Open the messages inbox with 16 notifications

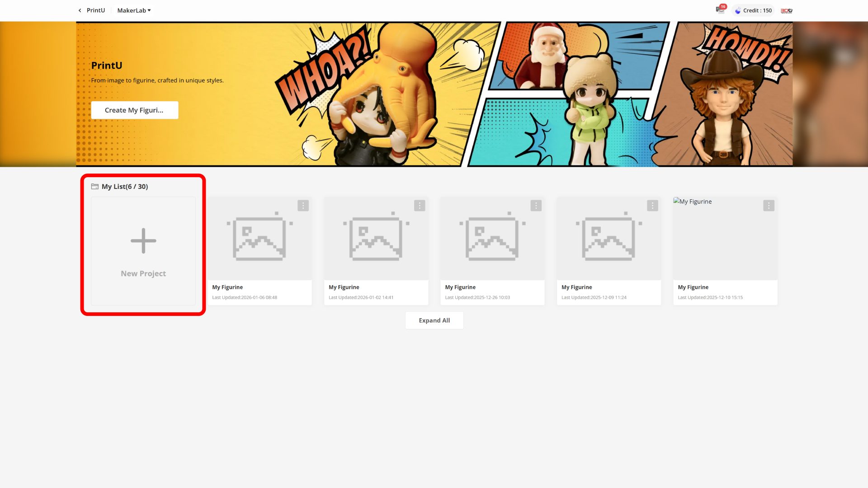tap(720, 10)
